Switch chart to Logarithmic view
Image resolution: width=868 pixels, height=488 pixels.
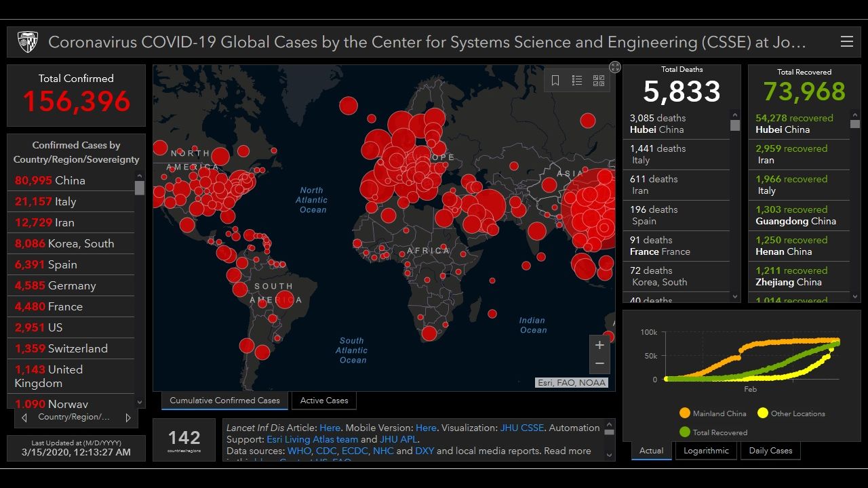(x=705, y=451)
